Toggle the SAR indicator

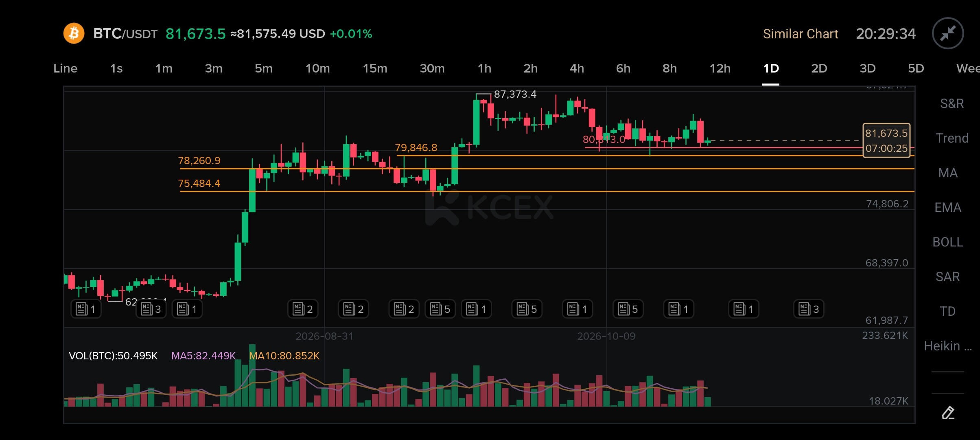[947, 277]
